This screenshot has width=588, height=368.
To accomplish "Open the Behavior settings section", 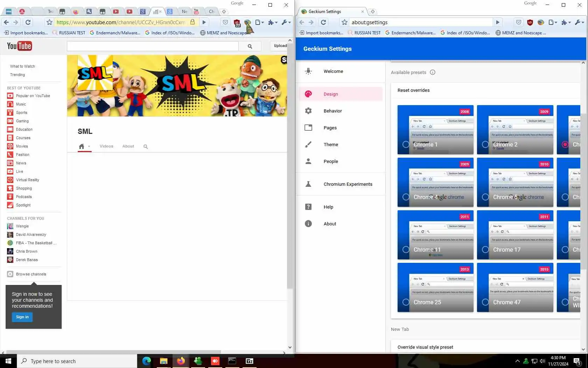I will tap(341, 111).
